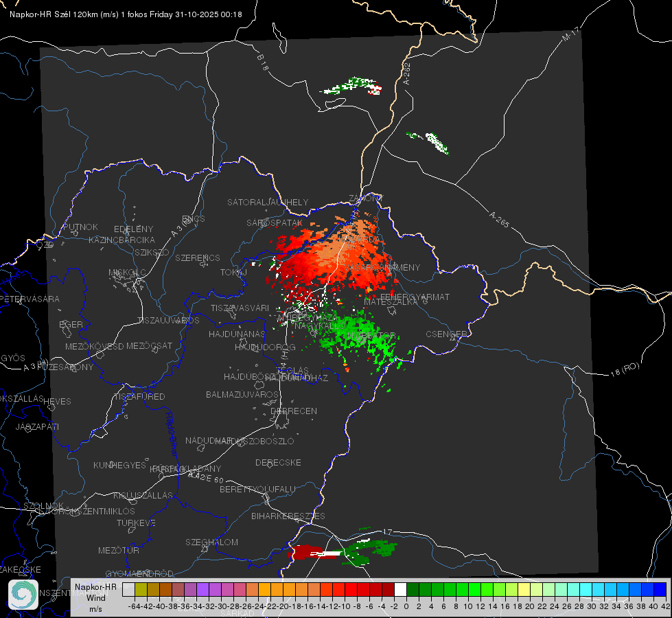Select the DEBRECEN city label
Viewport: 672px width, 618px height.
click(x=294, y=411)
